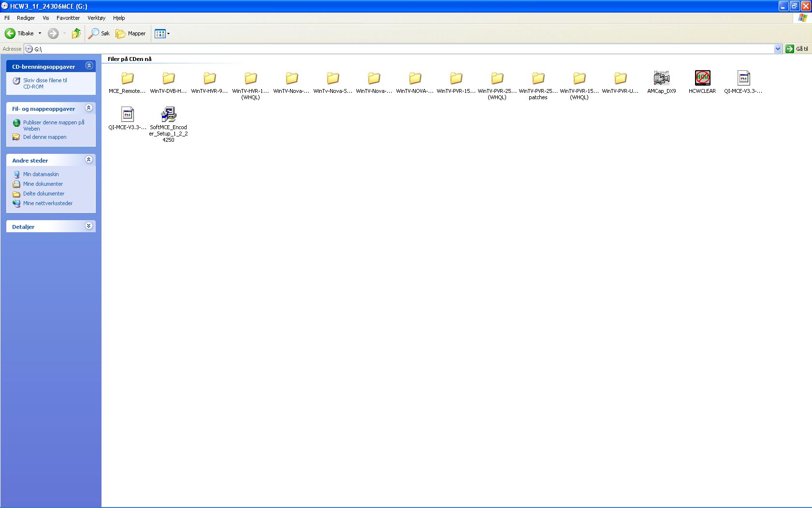812x508 pixels.
Task: Collapse the Fil- og mappeoppgaver panel
Action: pyautogui.click(x=89, y=108)
